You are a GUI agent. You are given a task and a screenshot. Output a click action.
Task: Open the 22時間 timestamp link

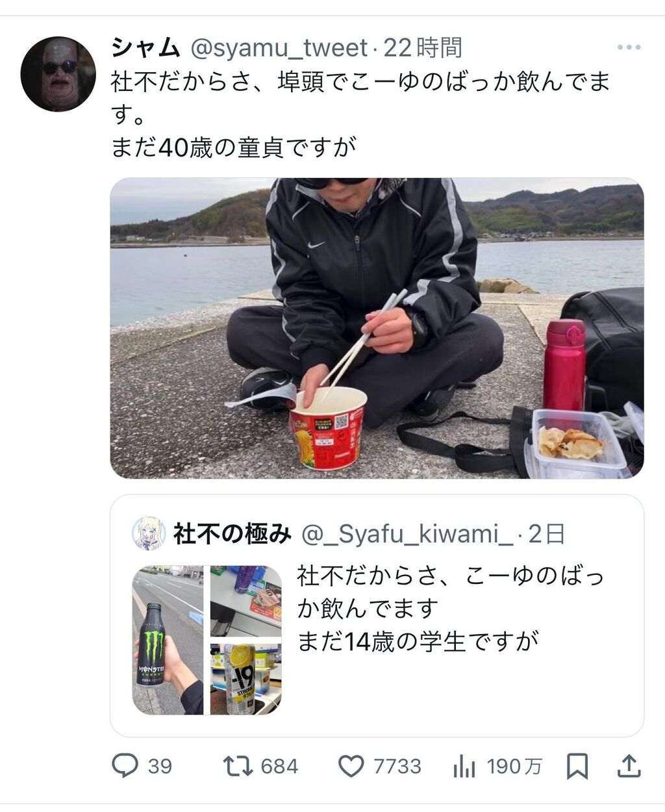pyautogui.click(x=423, y=47)
